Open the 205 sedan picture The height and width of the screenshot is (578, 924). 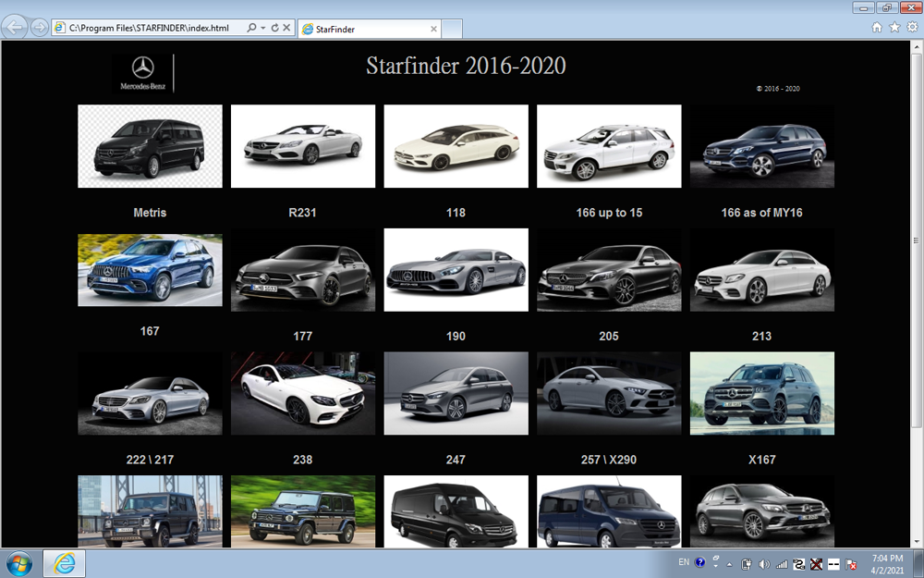[x=609, y=269]
